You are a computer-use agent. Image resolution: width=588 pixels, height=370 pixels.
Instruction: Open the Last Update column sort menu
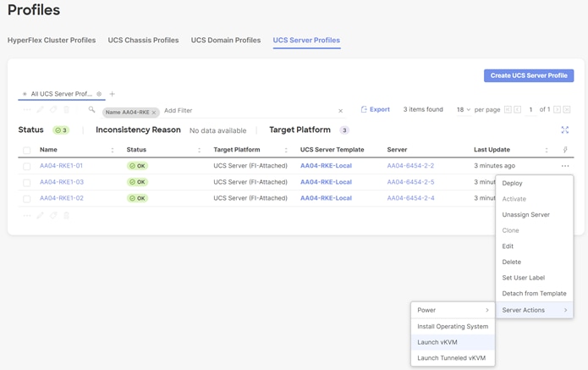546,150
